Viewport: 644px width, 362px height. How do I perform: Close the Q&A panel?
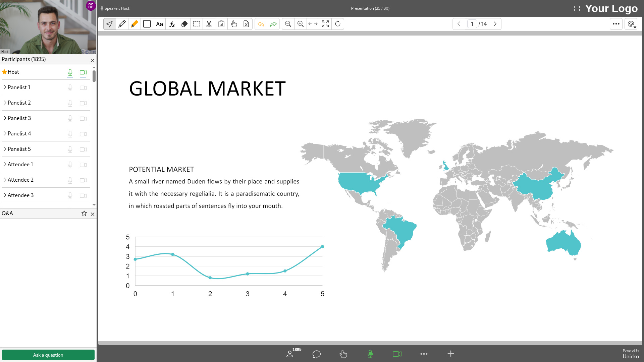pos(93,214)
